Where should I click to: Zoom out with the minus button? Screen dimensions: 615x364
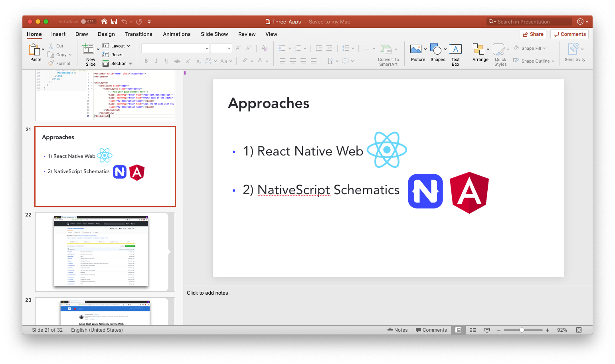click(498, 330)
